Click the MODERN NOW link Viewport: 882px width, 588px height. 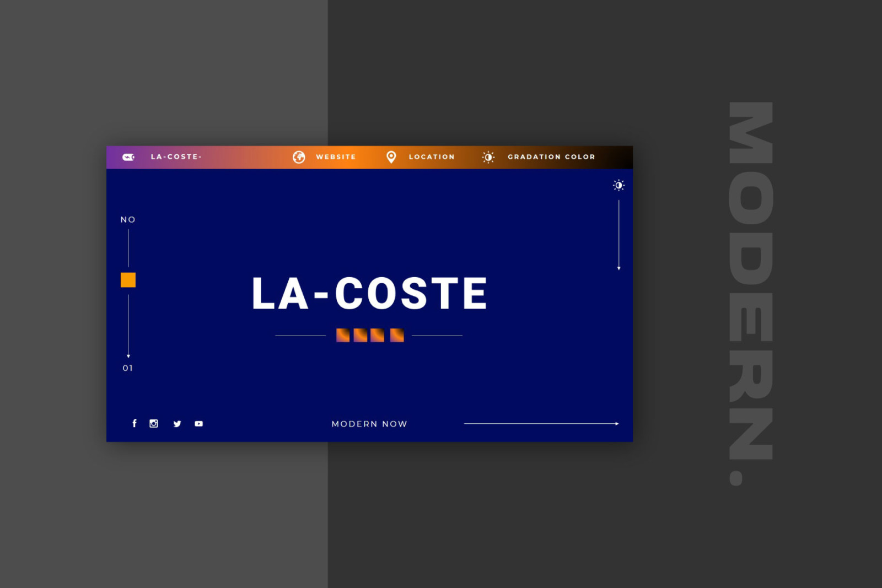pyautogui.click(x=369, y=424)
